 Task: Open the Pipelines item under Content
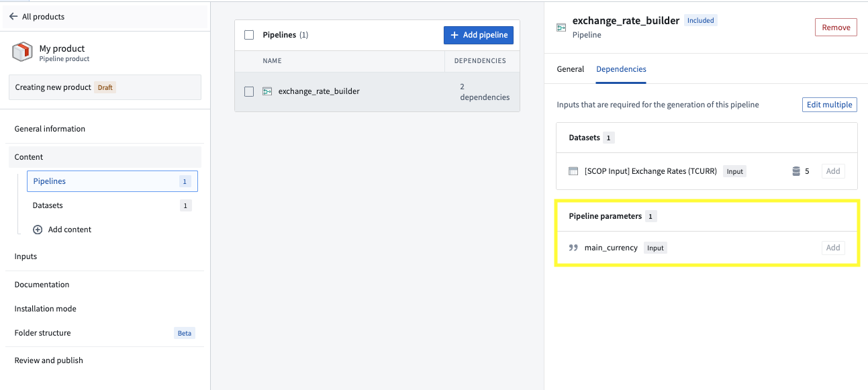click(112, 181)
